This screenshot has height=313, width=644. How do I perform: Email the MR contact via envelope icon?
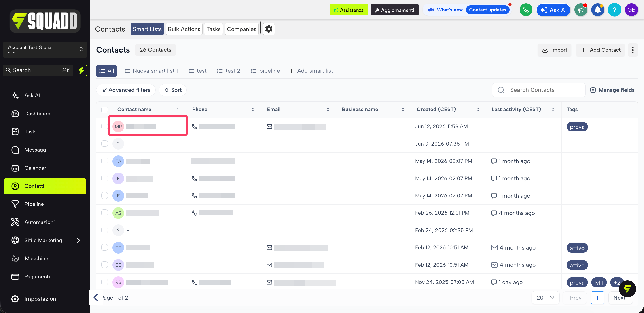coord(269,127)
